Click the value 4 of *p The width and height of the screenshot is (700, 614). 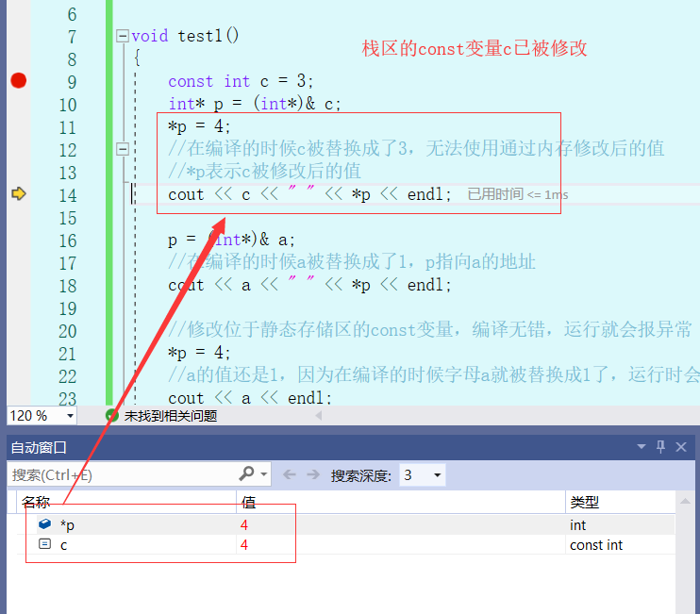click(x=243, y=524)
